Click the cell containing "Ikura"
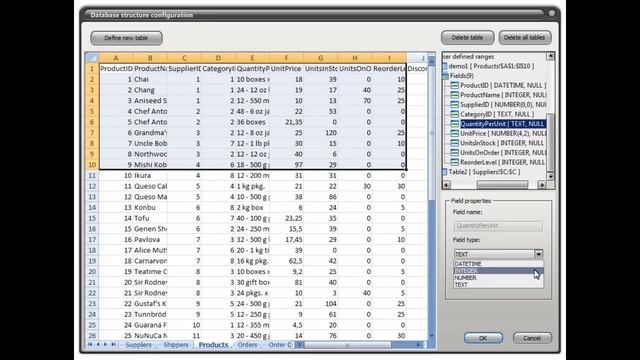This screenshot has height=360, width=640. 150,176
